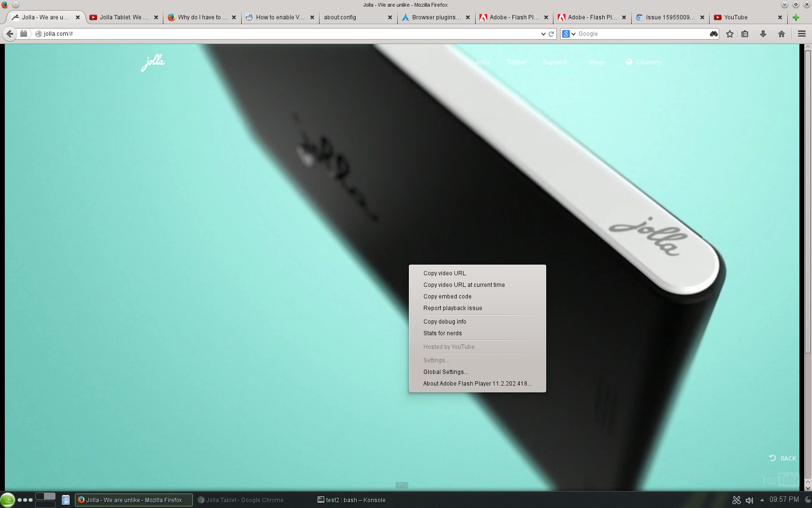Close the 'How to enable V...' tab
This screenshot has width=812, height=508.
click(312, 17)
